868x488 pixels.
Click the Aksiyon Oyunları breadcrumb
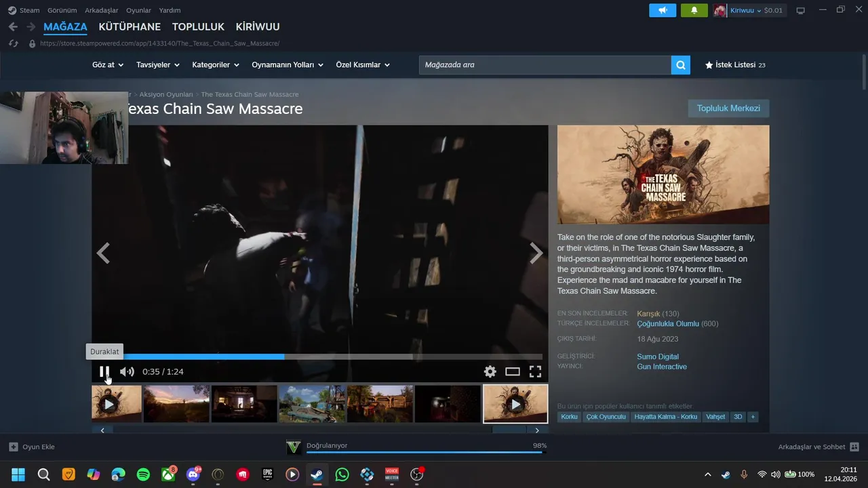pyautogui.click(x=166, y=94)
